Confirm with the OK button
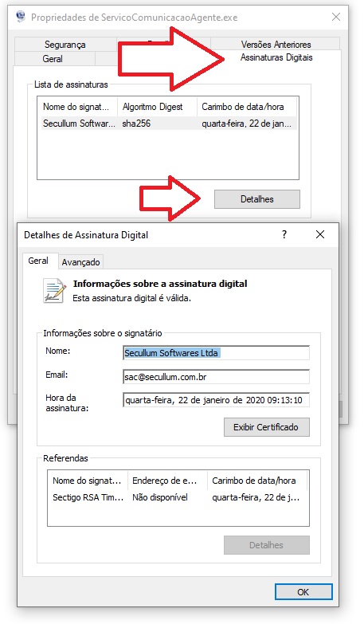 coord(303,592)
